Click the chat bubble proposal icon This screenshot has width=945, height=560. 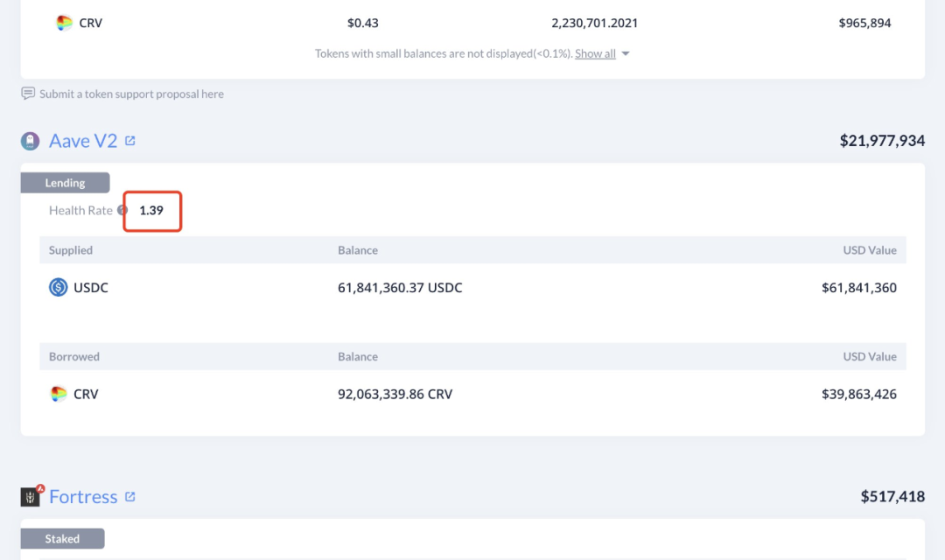pos(28,94)
